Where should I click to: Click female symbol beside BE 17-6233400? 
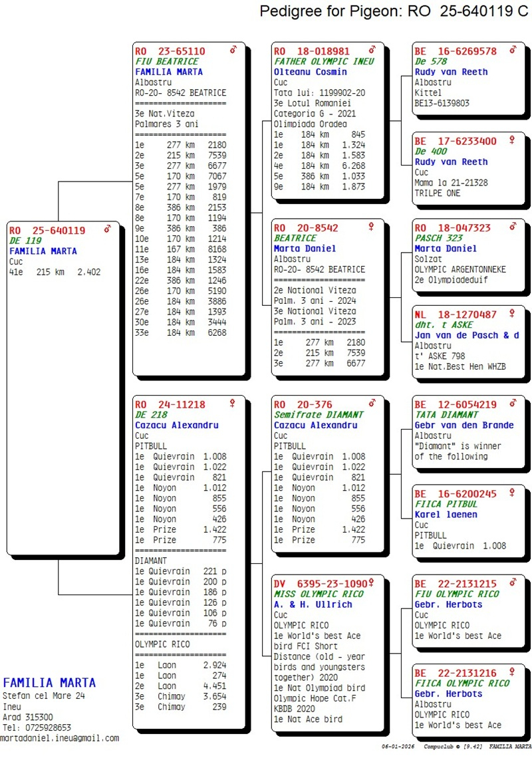512,140
